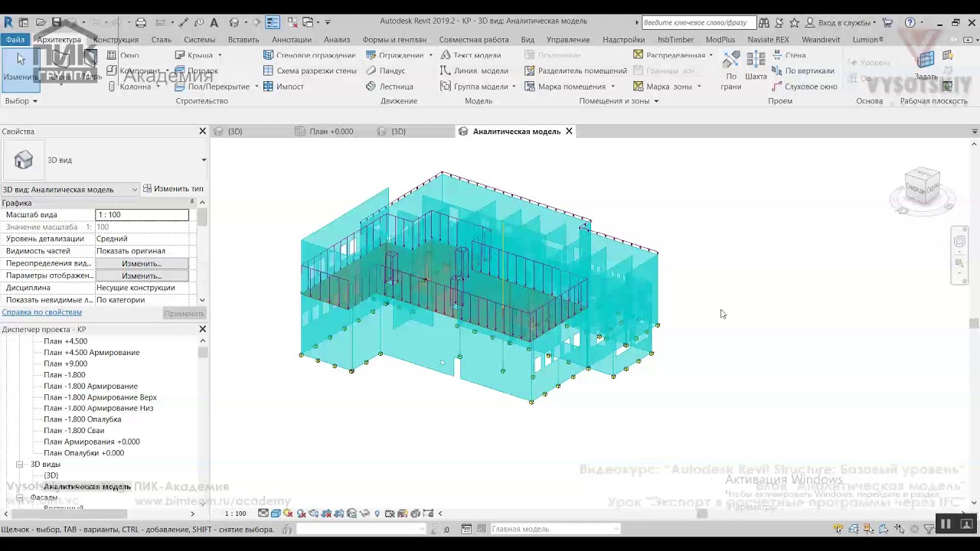
Task: Open the Autodesk App Store cart icon
Action: pyautogui.click(x=887, y=23)
